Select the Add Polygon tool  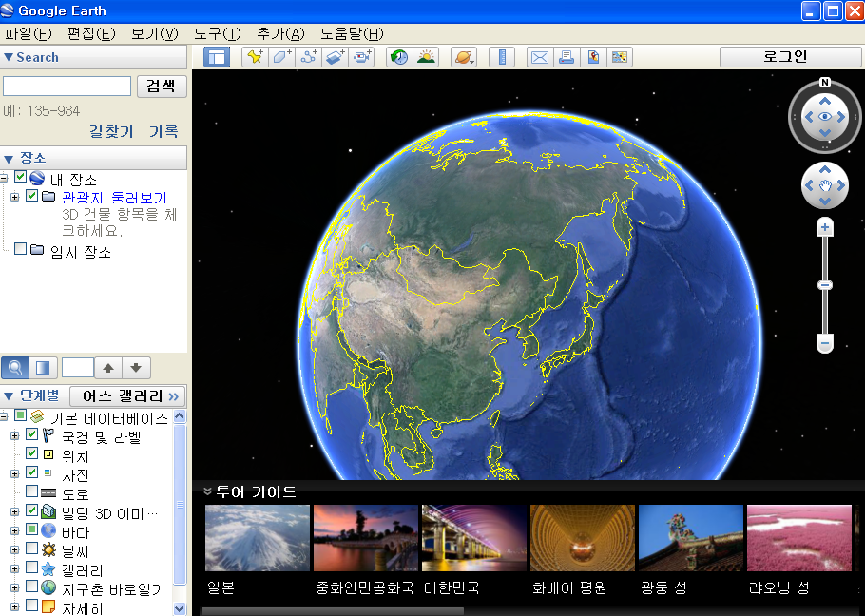pos(281,57)
